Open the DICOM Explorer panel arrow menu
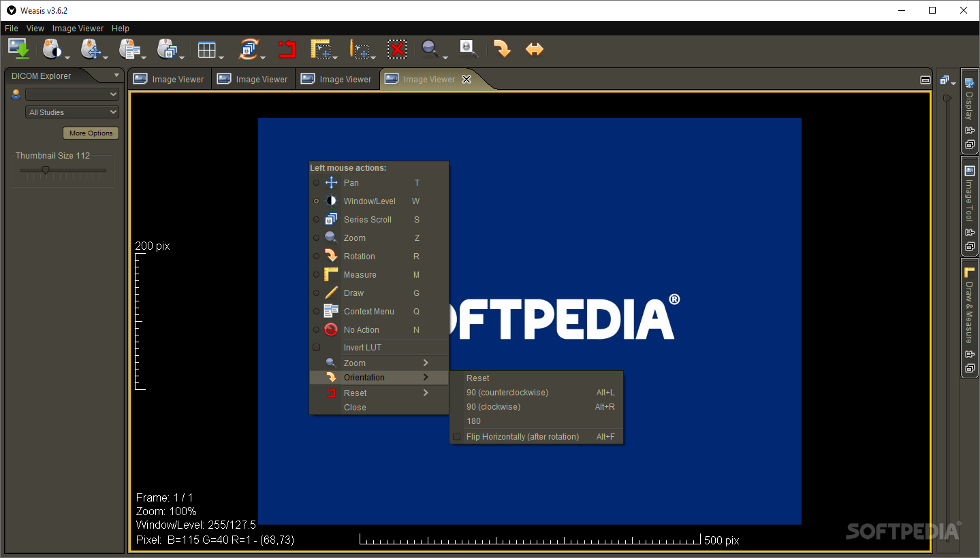 (116, 76)
